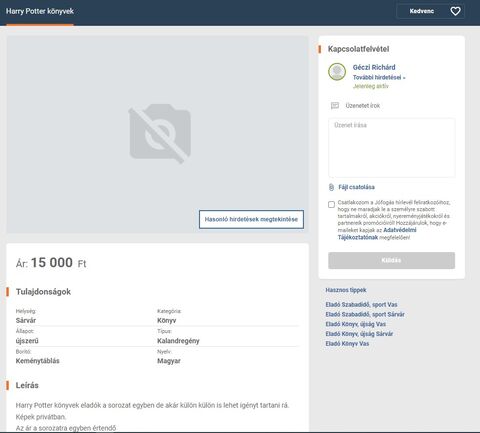Click Fájl csatolása link
Image resolution: width=480 pixels, height=433 pixels.
[356, 187]
